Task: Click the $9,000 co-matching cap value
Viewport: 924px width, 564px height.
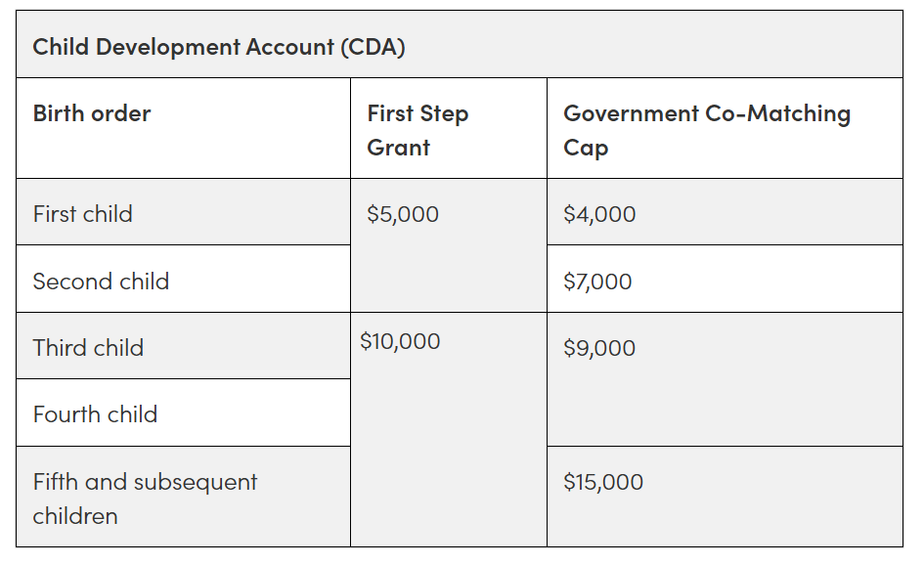Action: point(599,348)
